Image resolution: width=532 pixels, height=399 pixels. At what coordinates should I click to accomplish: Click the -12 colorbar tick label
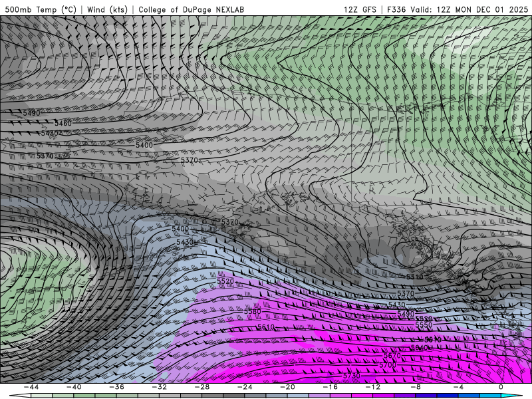click(373, 387)
